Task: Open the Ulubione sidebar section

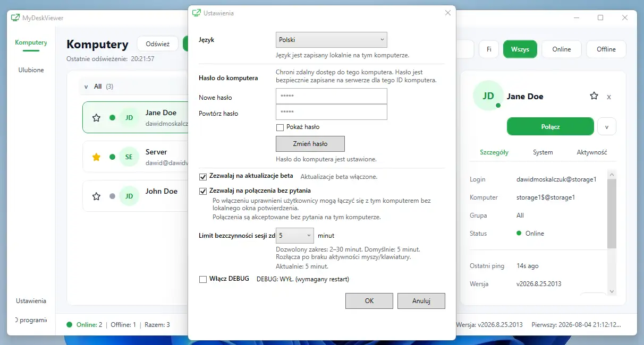Action: pyautogui.click(x=31, y=70)
